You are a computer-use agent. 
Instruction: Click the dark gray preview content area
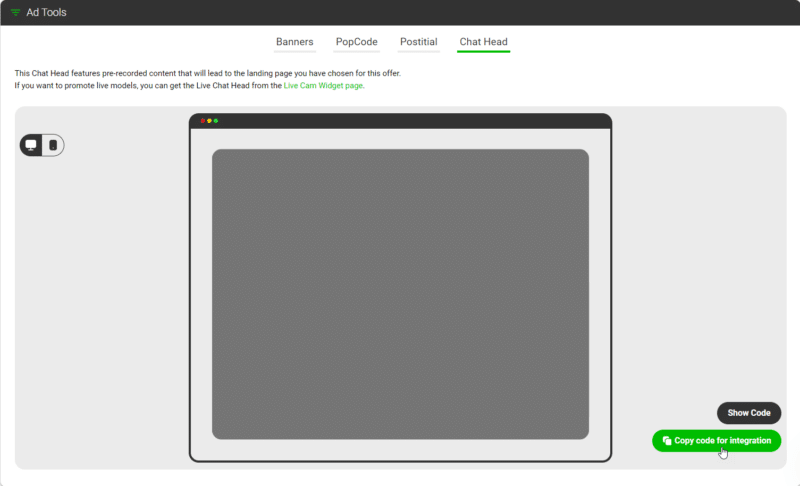(400, 294)
